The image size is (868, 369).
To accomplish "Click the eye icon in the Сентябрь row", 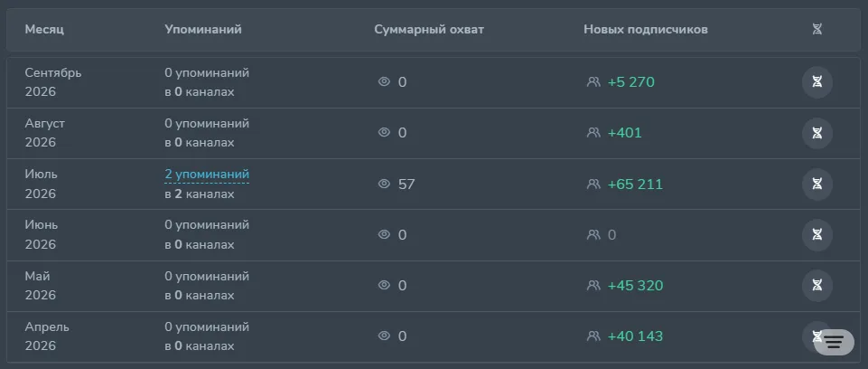I will [x=384, y=82].
